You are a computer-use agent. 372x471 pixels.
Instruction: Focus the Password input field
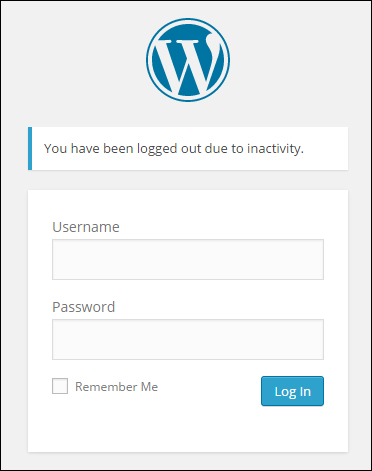(188, 339)
